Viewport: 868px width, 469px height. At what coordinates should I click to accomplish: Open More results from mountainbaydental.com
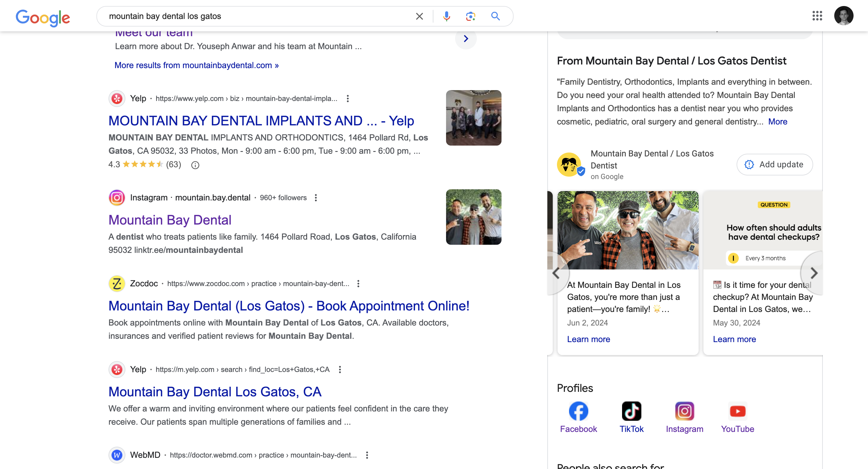(197, 65)
